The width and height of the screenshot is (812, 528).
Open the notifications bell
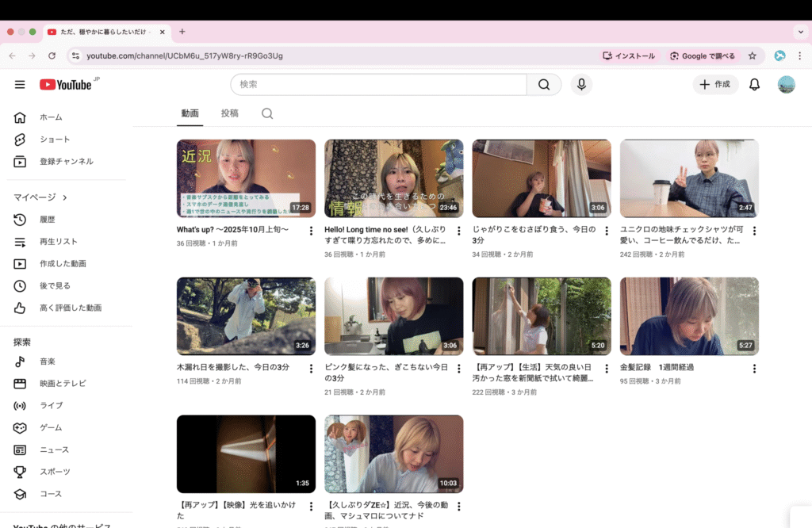(x=754, y=85)
